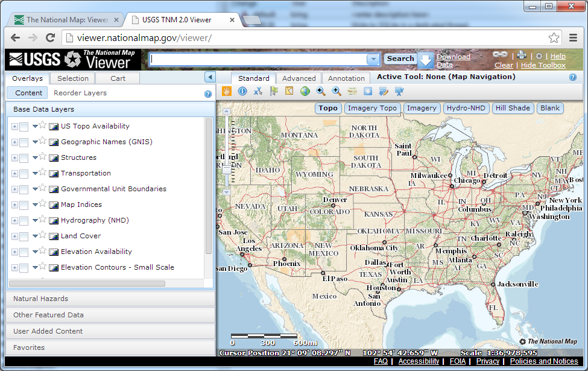Print the map with printer icon
The height and width of the screenshot is (371, 588).
[x=522, y=55]
